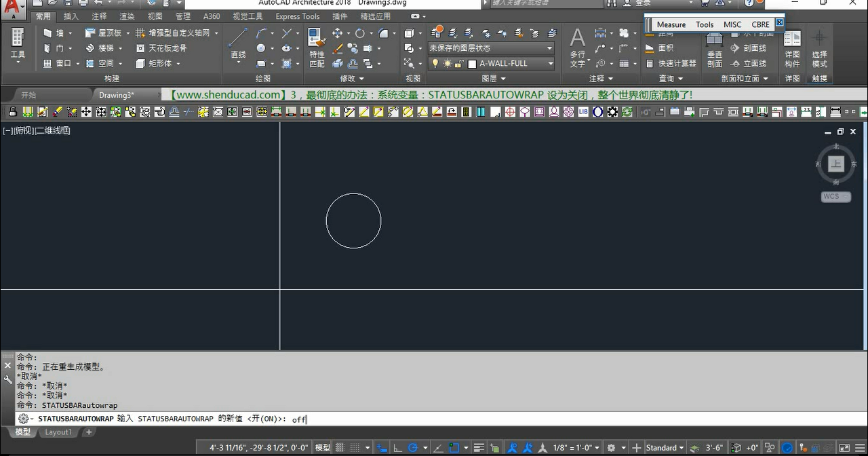This screenshot has width=868, height=456.
Task: Select the 门 (Door) tool icon
Action: click(47, 48)
